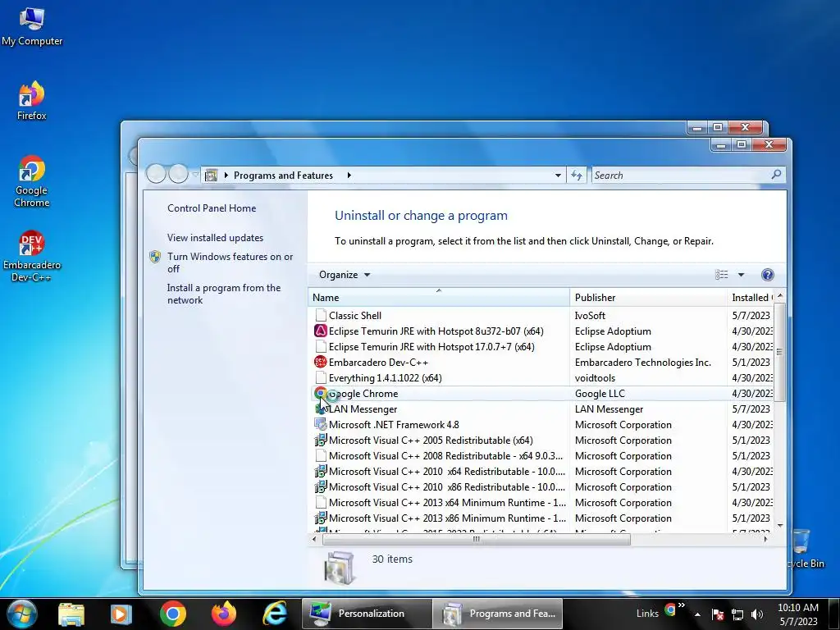Select Everything 1.4.1.1022 (x64) entry
The image size is (840, 630).
[x=386, y=377]
